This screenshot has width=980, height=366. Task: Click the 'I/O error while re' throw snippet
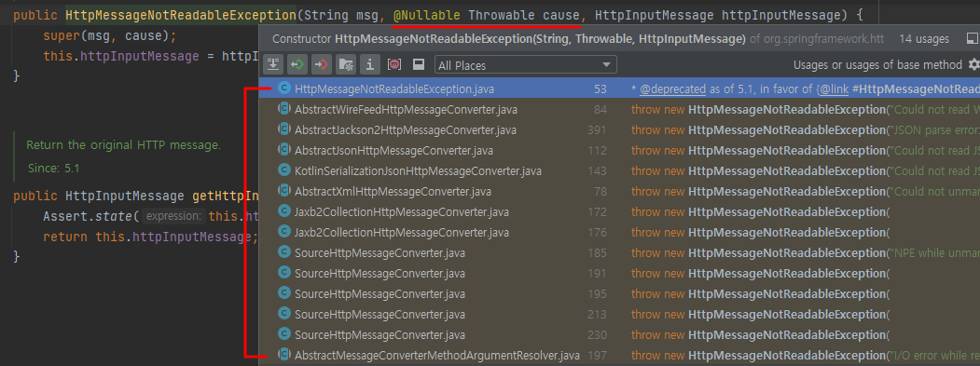806,356
